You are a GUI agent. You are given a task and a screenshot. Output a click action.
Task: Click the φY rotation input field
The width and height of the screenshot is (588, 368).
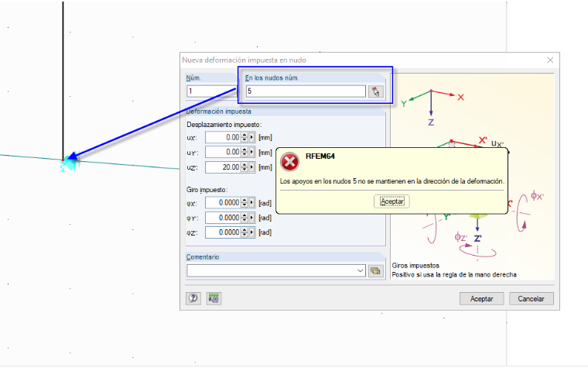point(223,218)
